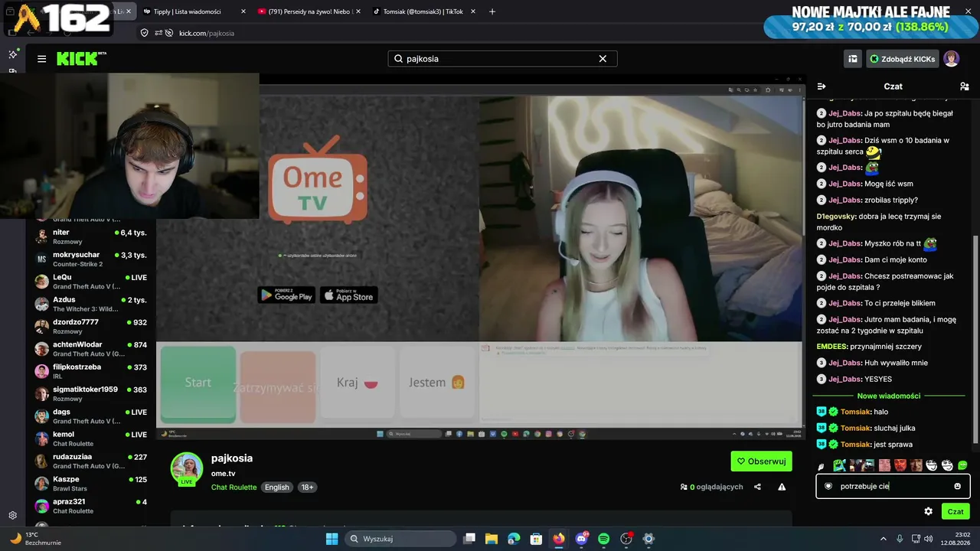Open the Windows Start menu

[x=332, y=539]
